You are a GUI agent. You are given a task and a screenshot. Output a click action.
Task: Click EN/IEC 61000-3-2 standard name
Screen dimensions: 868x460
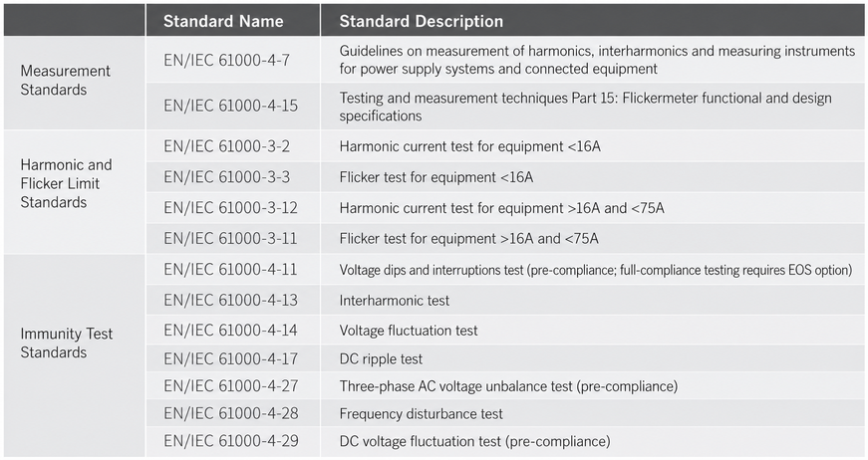(x=226, y=146)
